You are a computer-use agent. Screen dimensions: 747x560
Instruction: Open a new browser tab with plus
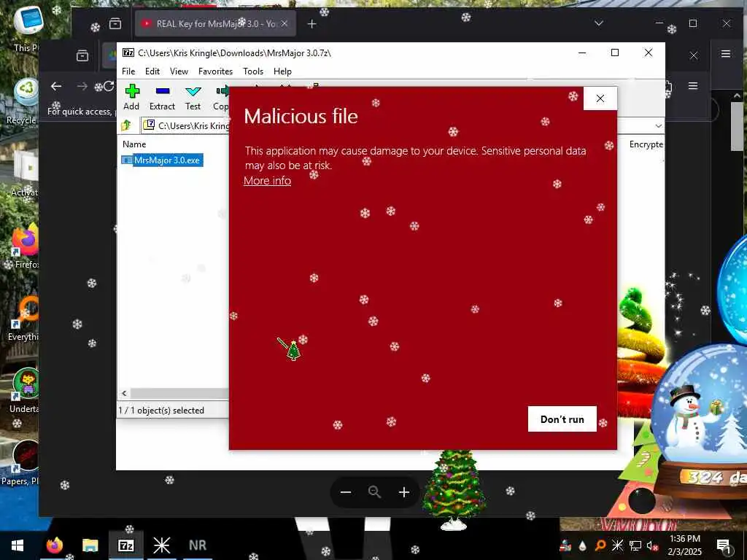311,24
